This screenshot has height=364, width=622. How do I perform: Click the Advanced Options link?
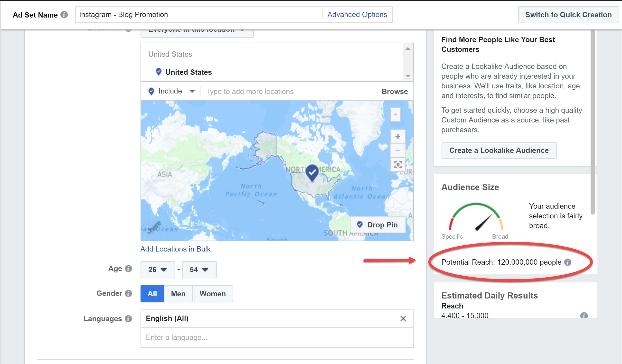357,15
